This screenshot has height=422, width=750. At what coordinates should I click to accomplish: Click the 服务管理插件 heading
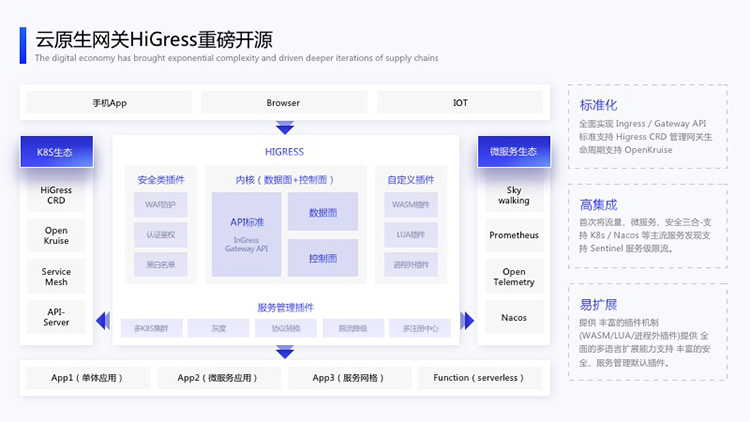[x=286, y=307]
